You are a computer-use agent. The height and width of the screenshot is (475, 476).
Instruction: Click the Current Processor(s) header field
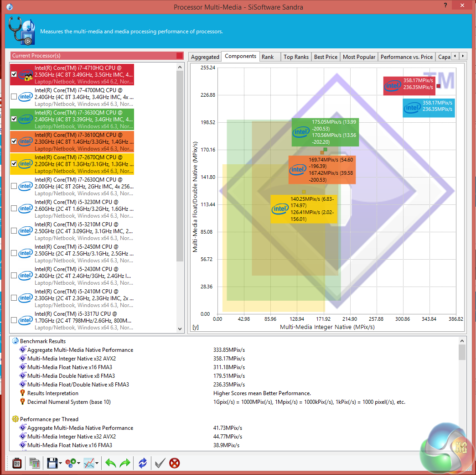(x=97, y=56)
